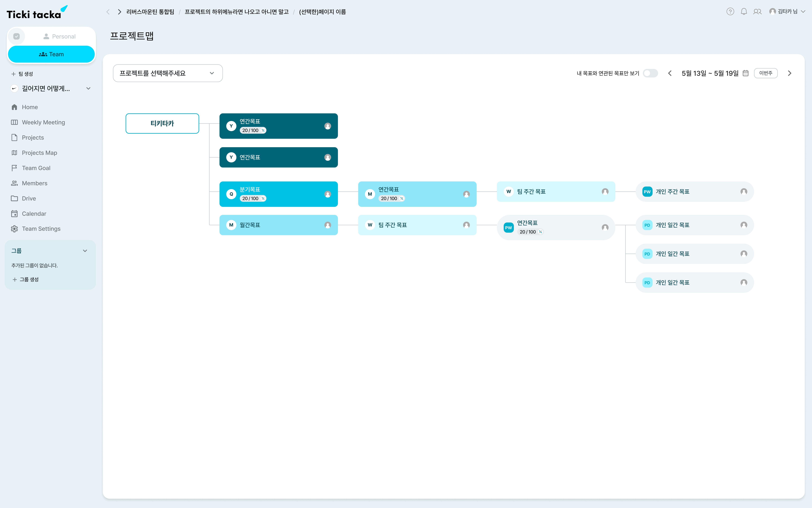Switch to Team tab
Screen dimensions: 812x508
pos(51,54)
